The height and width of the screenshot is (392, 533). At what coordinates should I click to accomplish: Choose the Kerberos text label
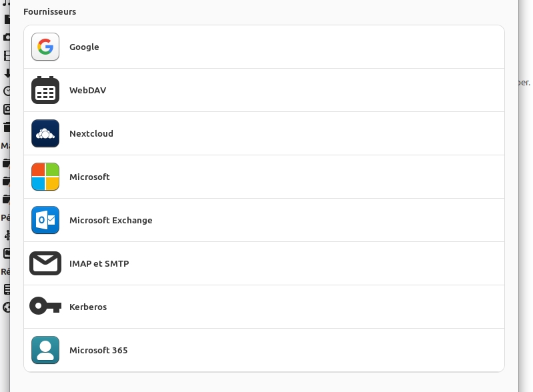point(88,307)
